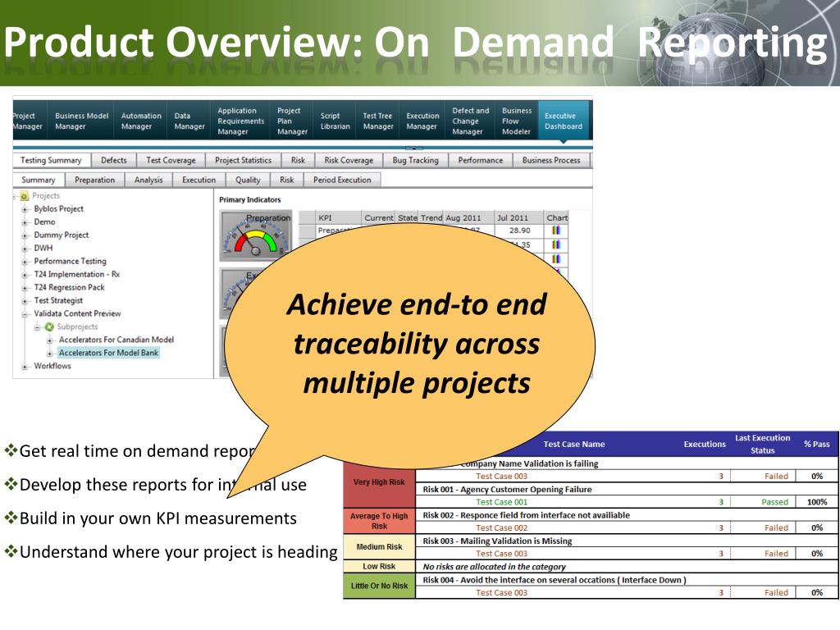Screen dimensions: 840x630
Task: Switch to the Defects tab
Action: tap(113, 160)
